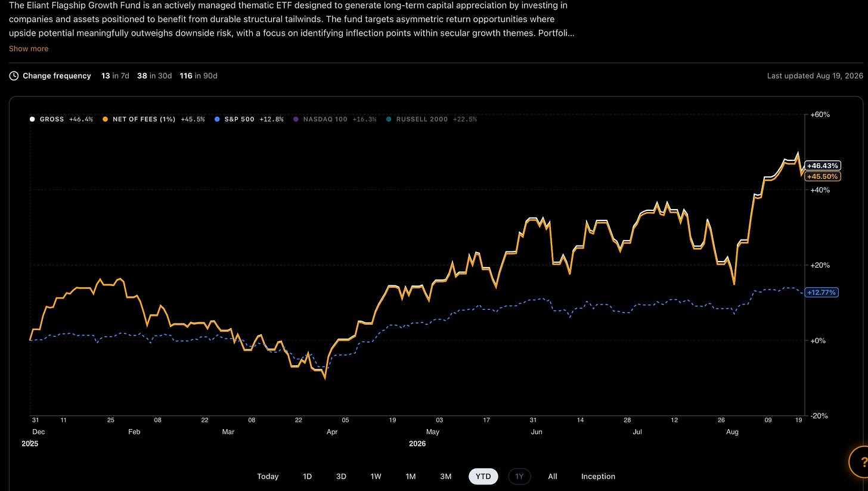Toggle the S&P 500 benchmark series

(249, 119)
